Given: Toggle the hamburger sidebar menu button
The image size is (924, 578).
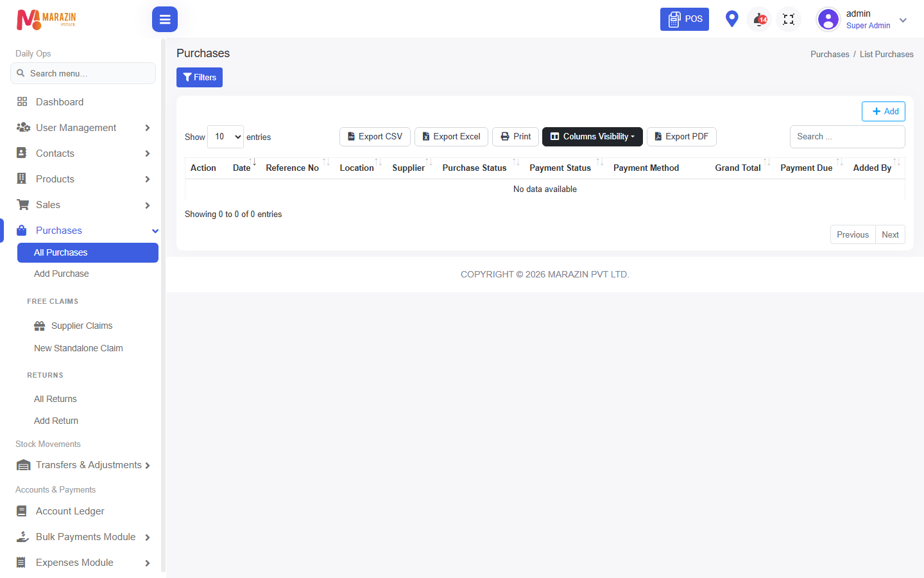Looking at the screenshot, I should pos(165,19).
